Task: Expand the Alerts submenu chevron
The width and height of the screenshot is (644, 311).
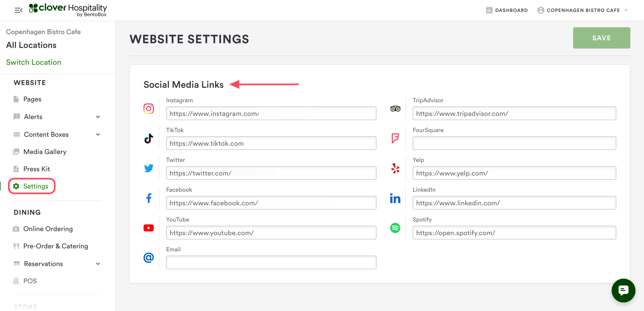Action: click(x=98, y=117)
